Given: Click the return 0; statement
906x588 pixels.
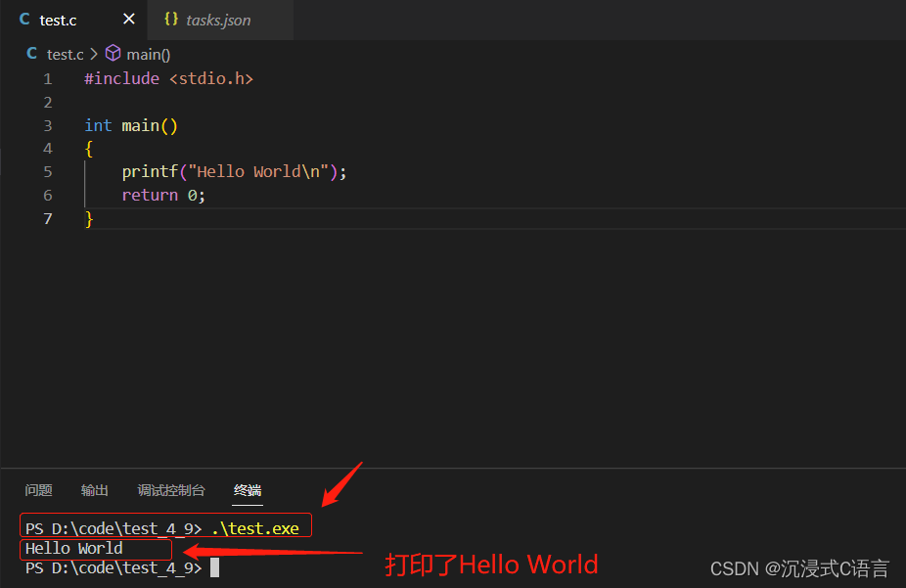Looking at the screenshot, I should click(x=163, y=196).
